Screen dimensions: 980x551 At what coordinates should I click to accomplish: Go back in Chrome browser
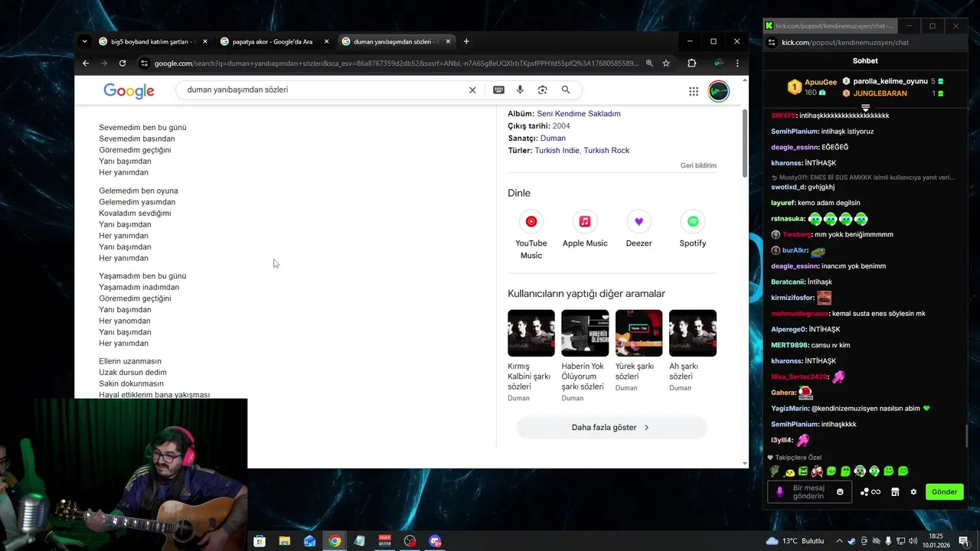[86, 64]
